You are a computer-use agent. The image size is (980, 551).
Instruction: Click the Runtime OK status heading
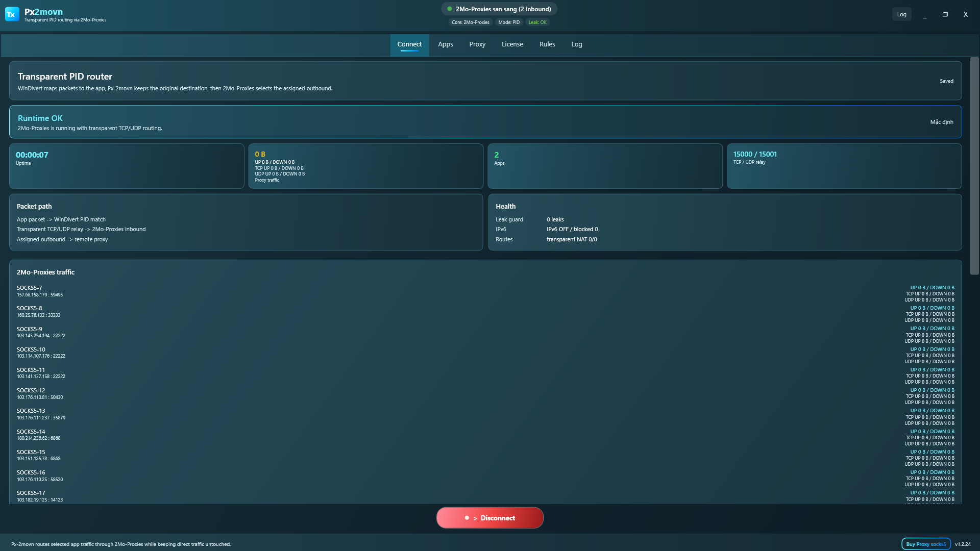tap(40, 118)
